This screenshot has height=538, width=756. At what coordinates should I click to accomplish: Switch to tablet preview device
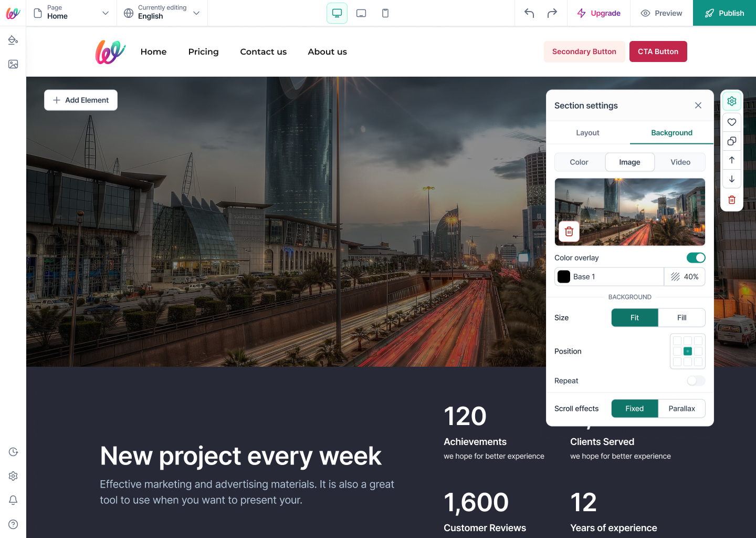(x=361, y=13)
